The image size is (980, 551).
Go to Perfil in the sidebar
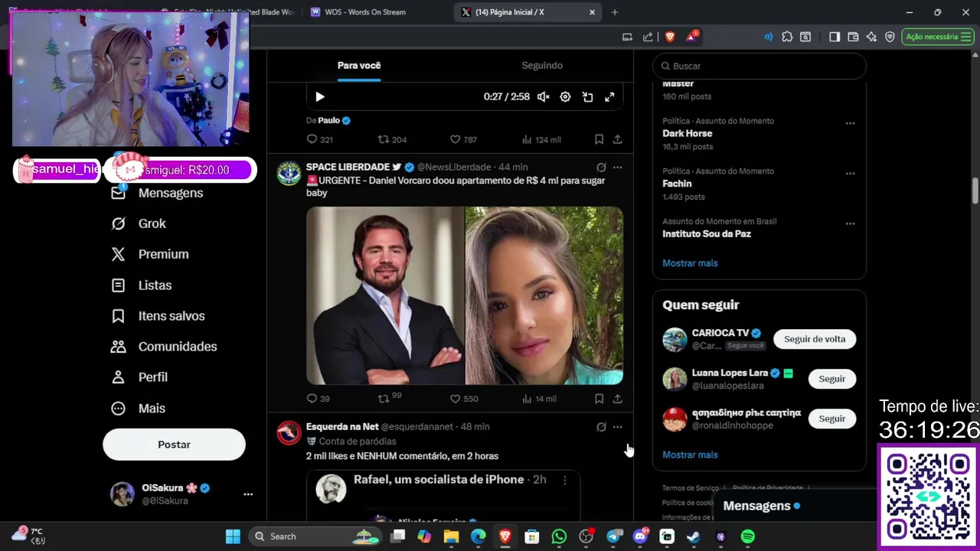tap(139, 377)
